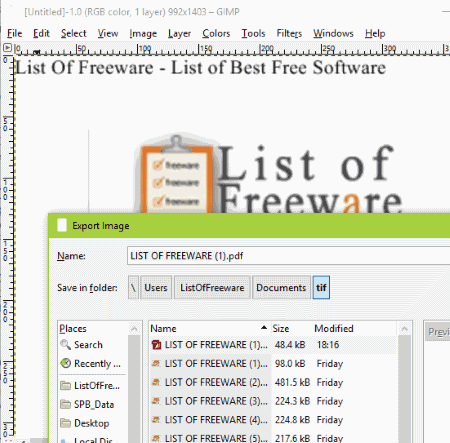Open the Image menu
The width and height of the screenshot is (450, 443).
143,33
